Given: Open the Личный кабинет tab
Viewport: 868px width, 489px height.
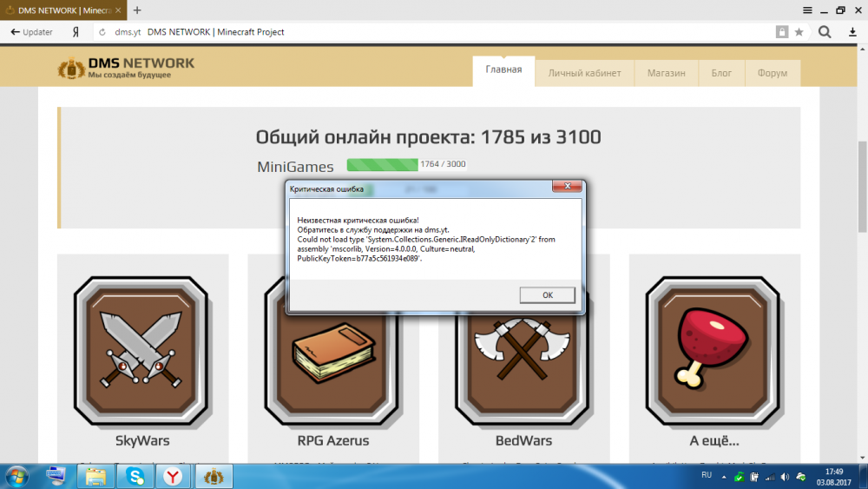Looking at the screenshot, I should point(584,73).
